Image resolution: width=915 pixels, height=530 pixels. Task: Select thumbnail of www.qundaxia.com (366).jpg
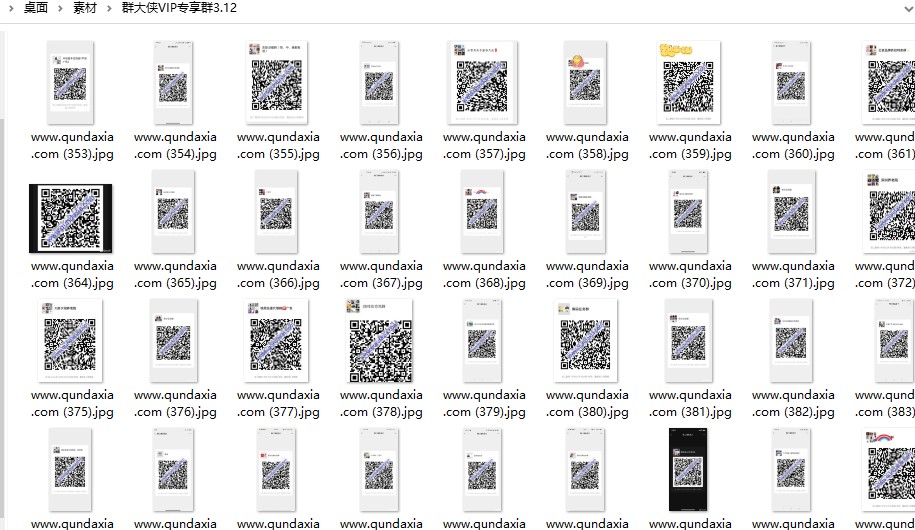(x=276, y=211)
